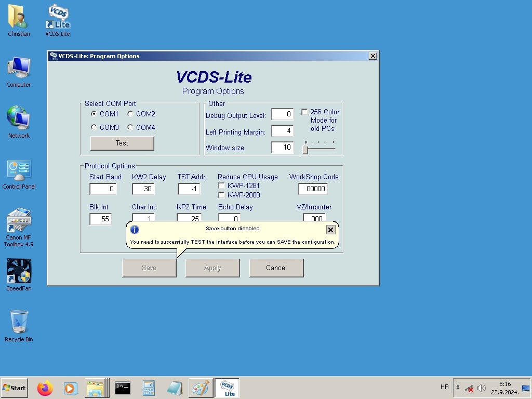Open the Network desktop icon

coord(19,122)
